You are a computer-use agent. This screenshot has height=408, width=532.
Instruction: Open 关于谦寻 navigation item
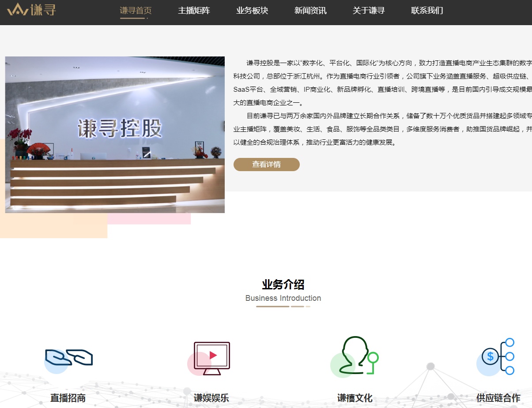pyautogui.click(x=369, y=11)
